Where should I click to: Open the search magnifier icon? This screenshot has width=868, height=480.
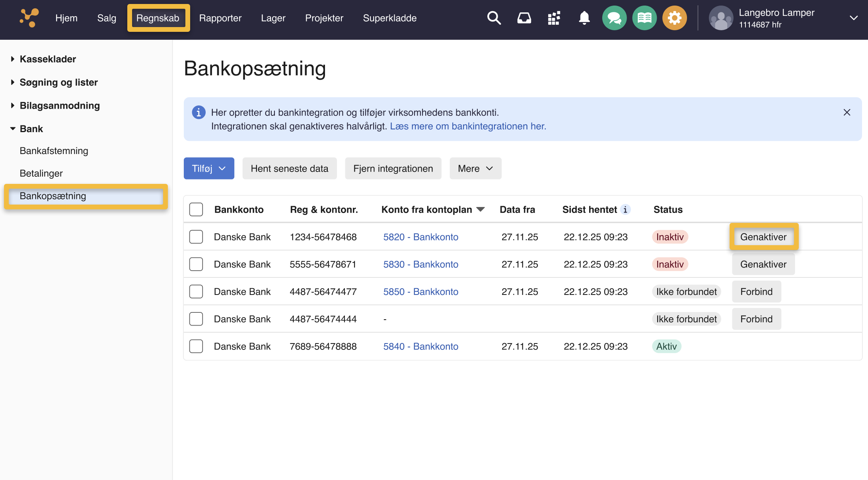pyautogui.click(x=494, y=18)
